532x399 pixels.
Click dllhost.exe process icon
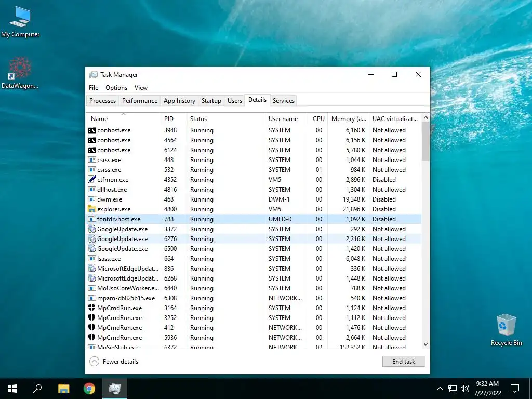[x=91, y=189]
